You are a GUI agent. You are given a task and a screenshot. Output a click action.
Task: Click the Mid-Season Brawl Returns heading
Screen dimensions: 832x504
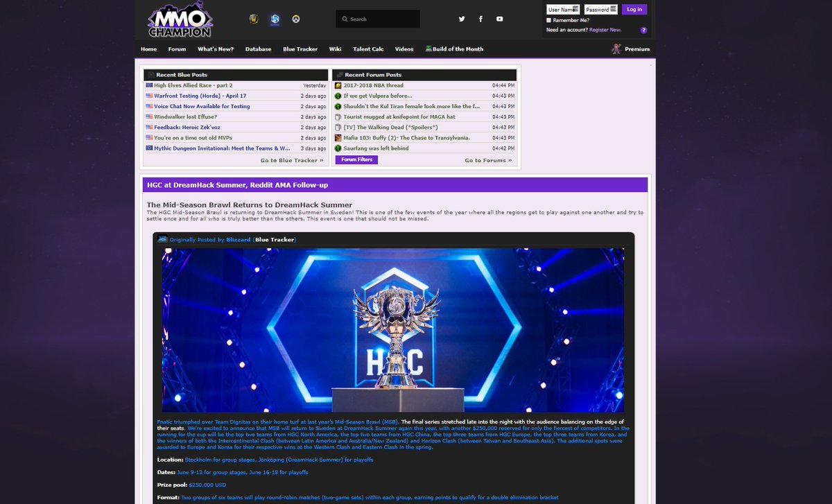250,205
